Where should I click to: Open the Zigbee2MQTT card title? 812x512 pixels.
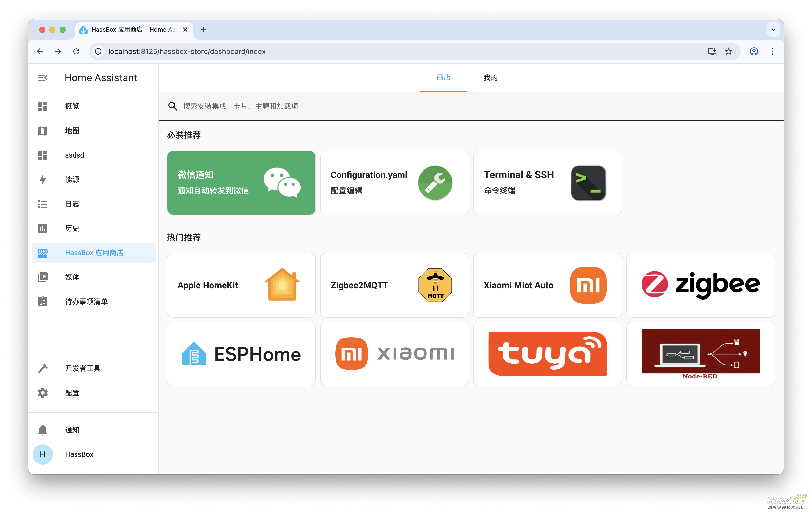359,285
